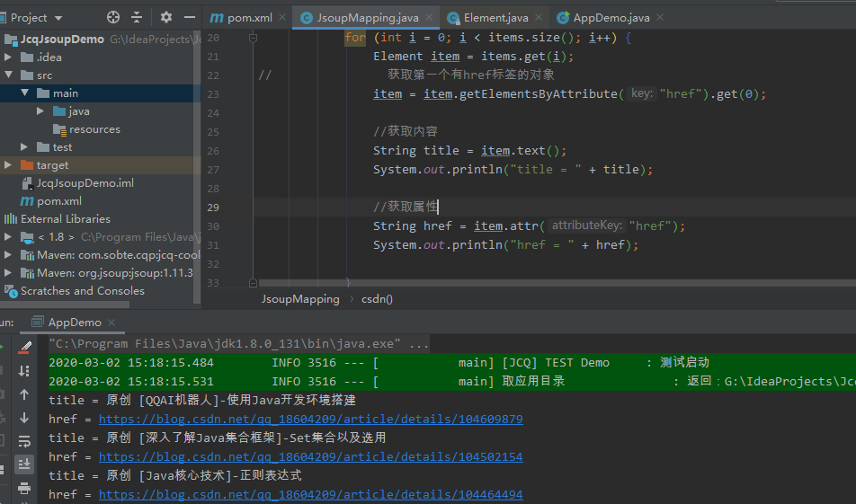
Task: Click Project panel horizontal scrollbar
Action: [65, 305]
